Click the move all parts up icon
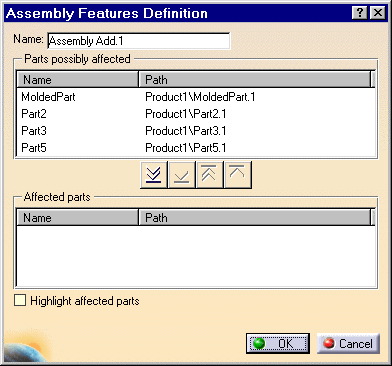The image size is (392, 366). [x=210, y=175]
